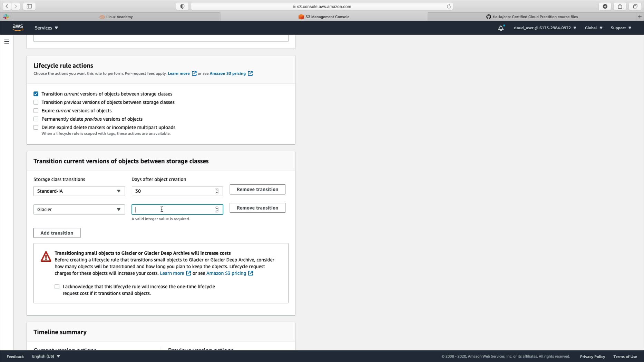The width and height of the screenshot is (644, 362).
Task: Show the tab overview icon
Action: 635,6
